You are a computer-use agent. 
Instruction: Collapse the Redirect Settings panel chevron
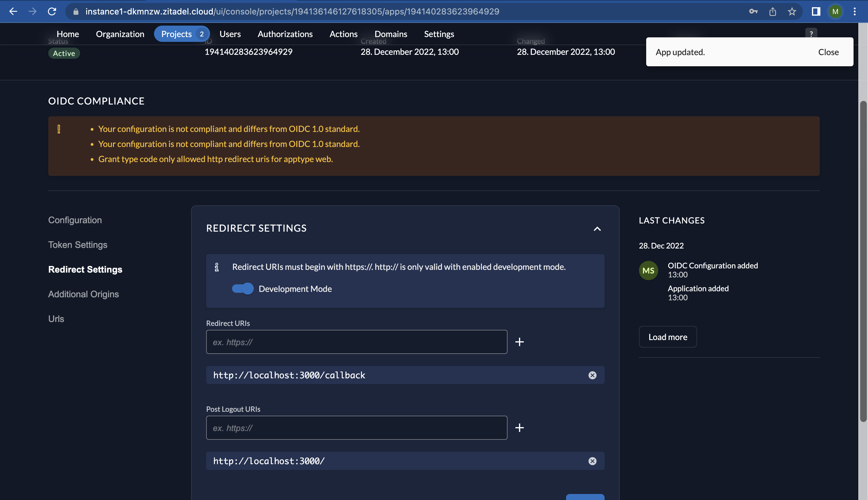point(597,229)
